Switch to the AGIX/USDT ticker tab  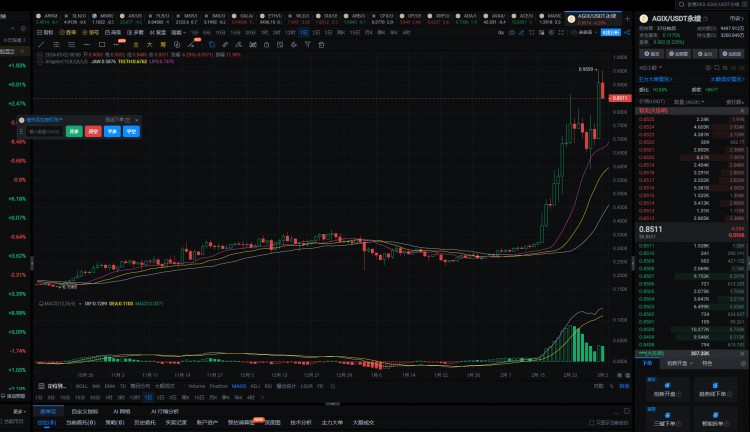coord(593,19)
